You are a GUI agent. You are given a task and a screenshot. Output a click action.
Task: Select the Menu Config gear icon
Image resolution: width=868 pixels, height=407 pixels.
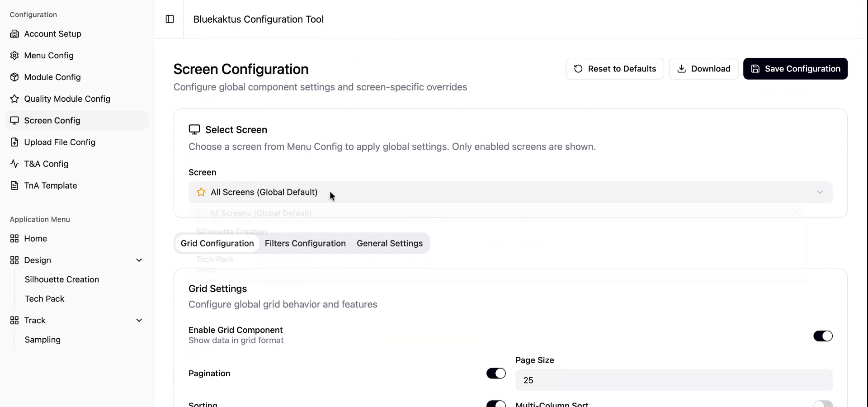tap(15, 55)
